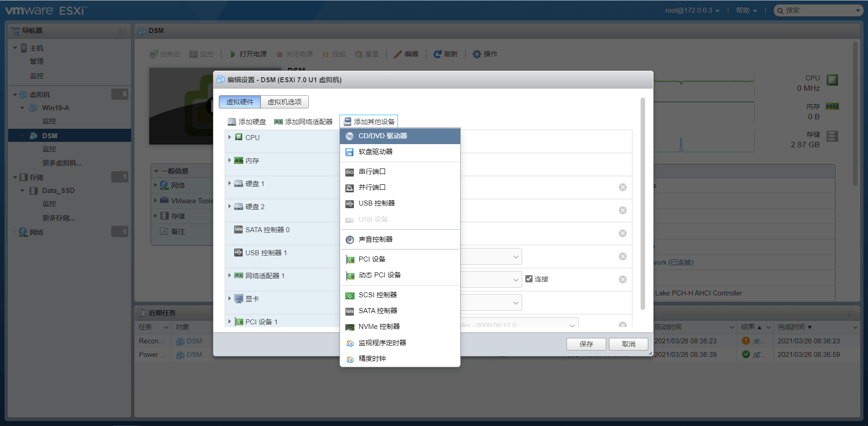Screen dimensions: 868x426
Task: Click the 近期任务 panel maximize icon
Action: (x=851, y=313)
